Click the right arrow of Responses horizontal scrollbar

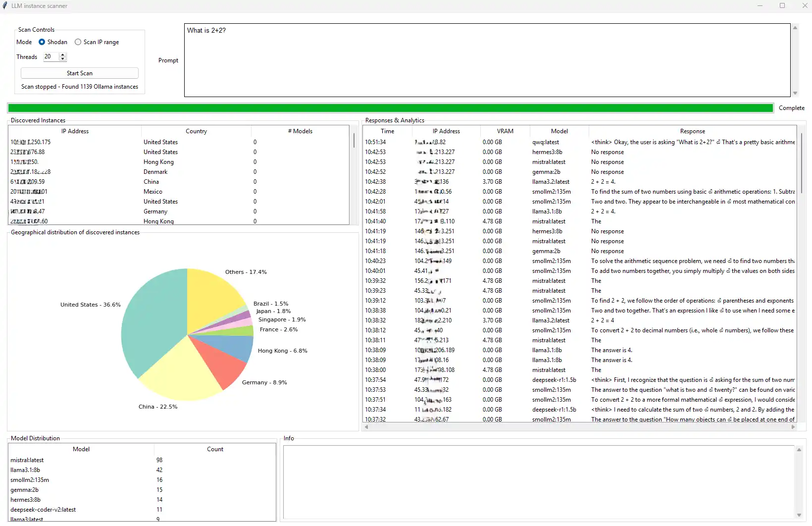794,426
